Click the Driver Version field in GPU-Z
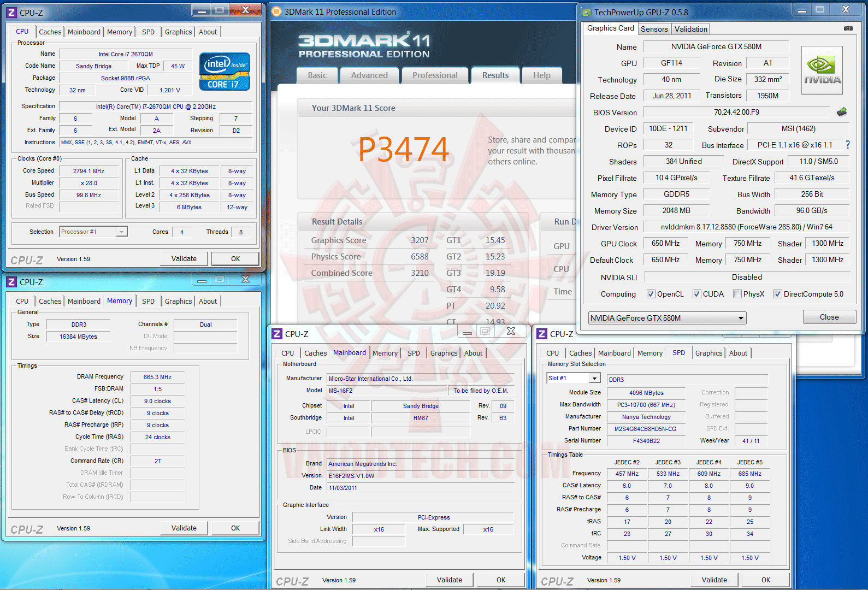Screen dimensions: 868x590 point(746,227)
